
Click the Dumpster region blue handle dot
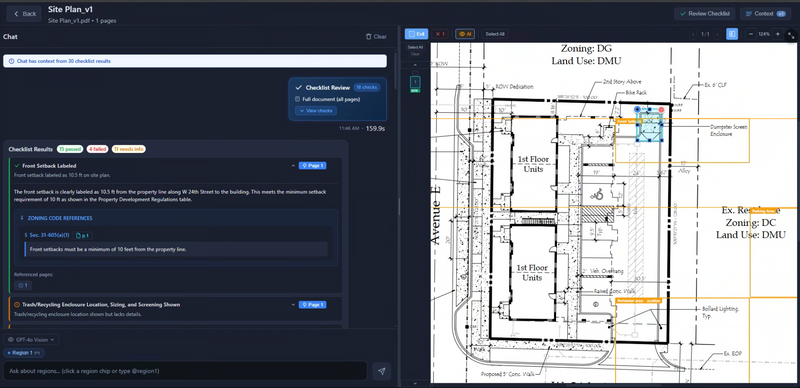point(637,109)
